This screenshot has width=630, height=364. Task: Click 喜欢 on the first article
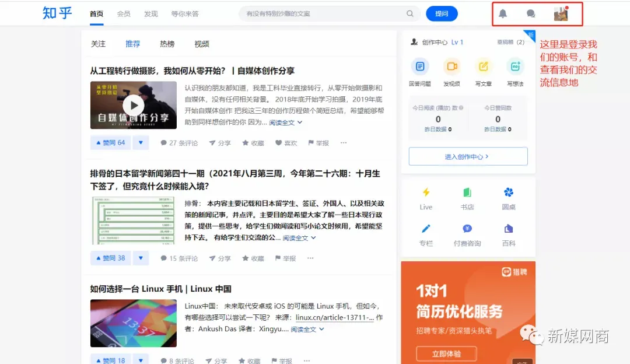(286, 142)
